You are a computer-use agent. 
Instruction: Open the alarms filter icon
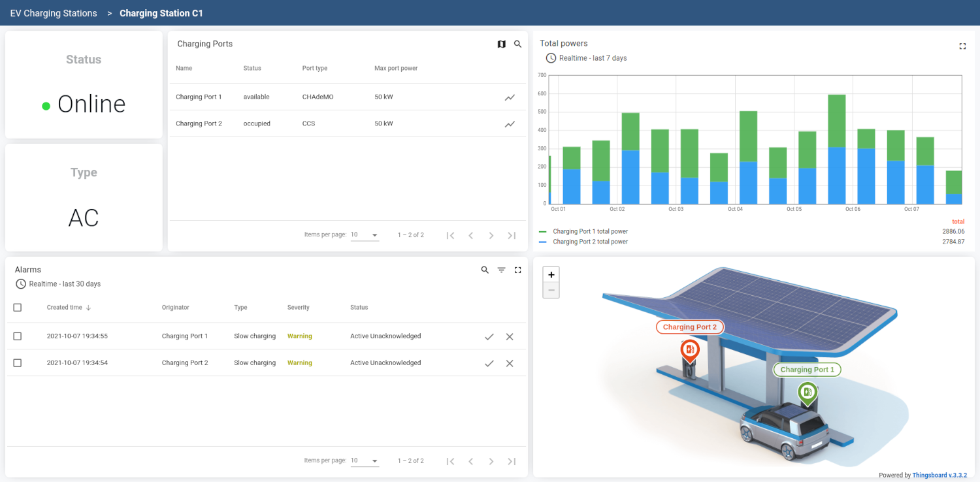501,270
